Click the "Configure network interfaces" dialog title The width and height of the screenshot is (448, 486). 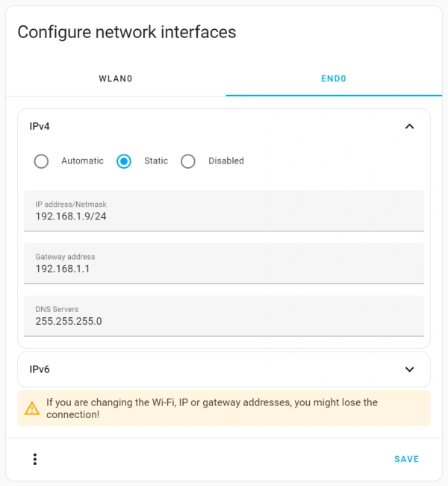coord(127,32)
